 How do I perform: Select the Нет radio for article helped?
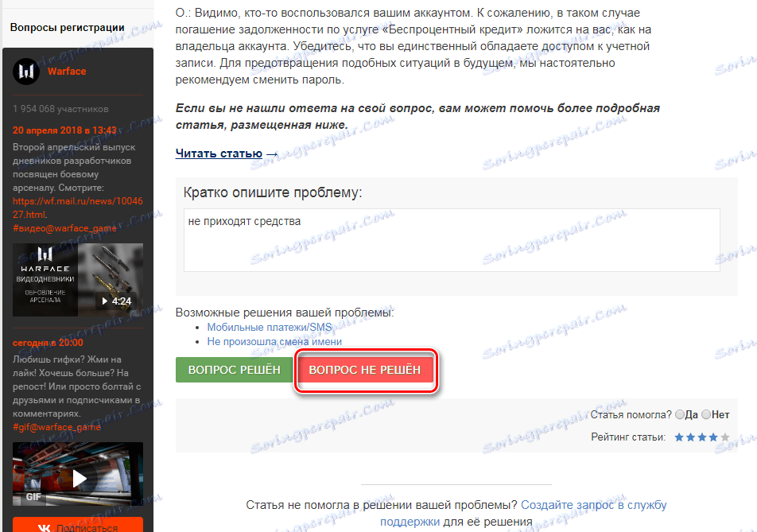[706, 414]
